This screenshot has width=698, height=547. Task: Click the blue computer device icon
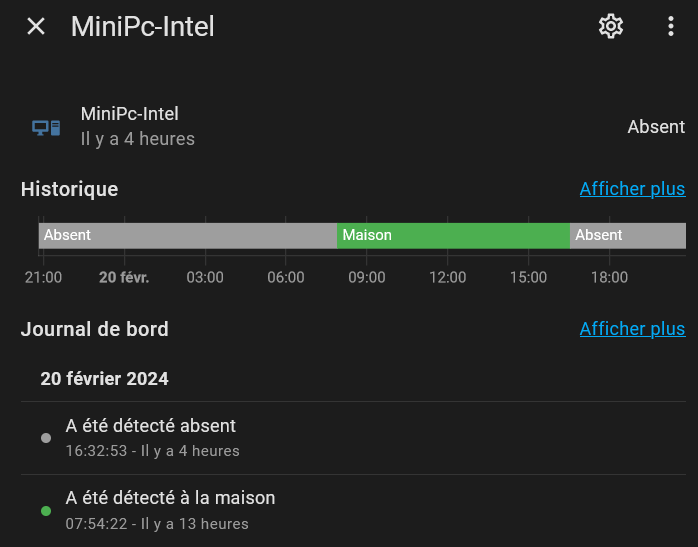click(x=46, y=128)
